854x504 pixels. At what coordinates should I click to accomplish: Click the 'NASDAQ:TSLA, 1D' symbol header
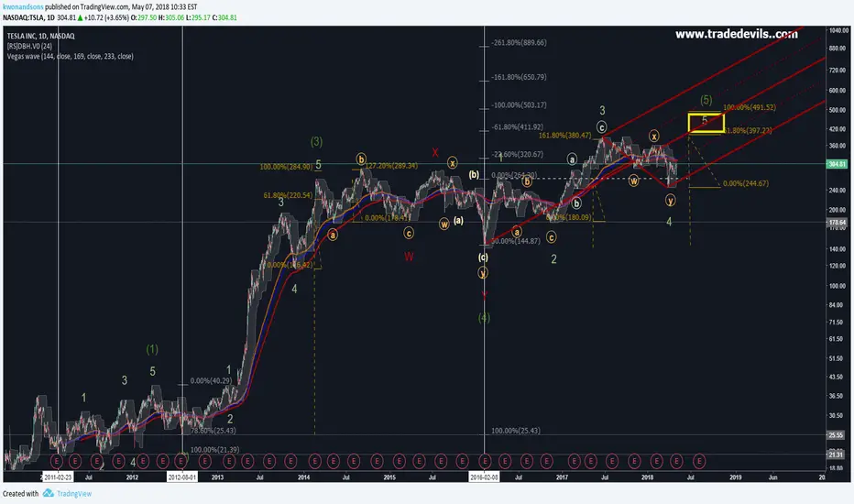(29, 18)
